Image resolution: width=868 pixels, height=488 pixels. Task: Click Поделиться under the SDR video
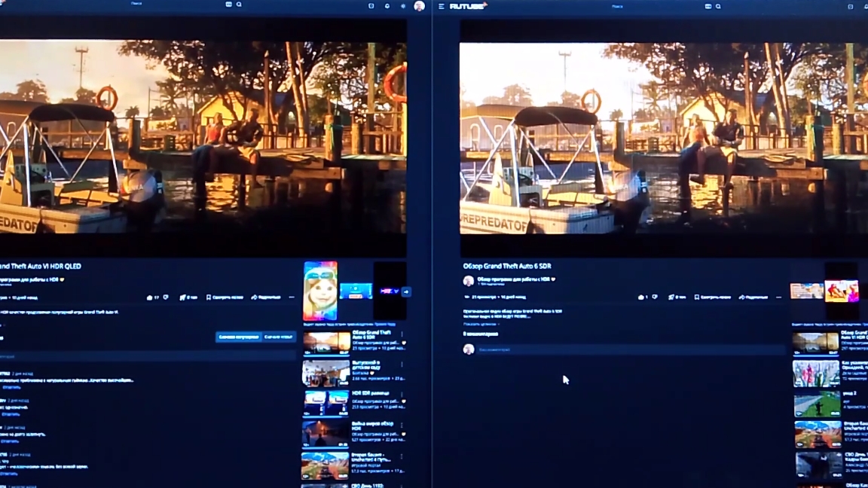click(753, 297)
